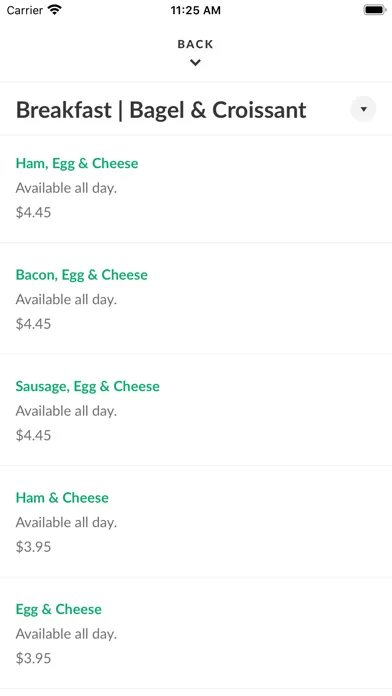Click the down chevron under BACK
This screenshot has height=696, width=392.
pyautogui.click(x=195, y=63)
